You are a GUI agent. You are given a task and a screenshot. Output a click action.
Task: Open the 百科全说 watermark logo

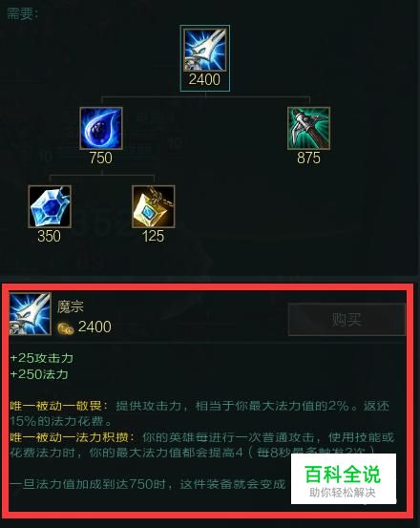344,478
